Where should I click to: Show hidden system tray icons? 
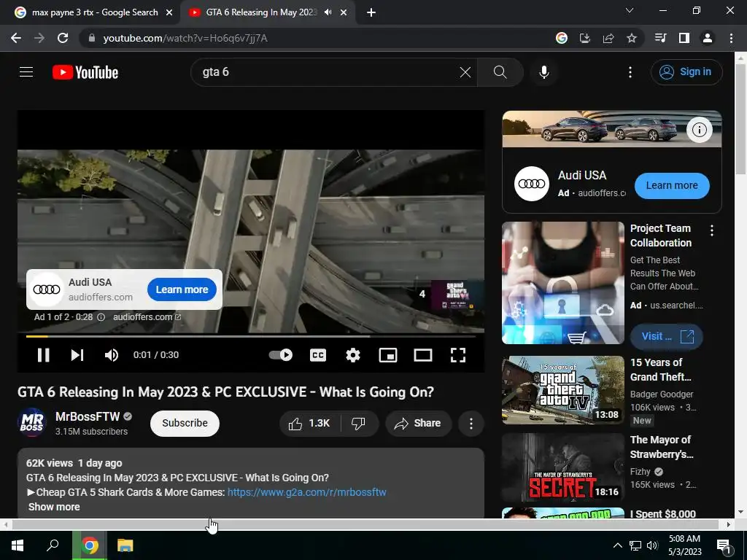617,545
